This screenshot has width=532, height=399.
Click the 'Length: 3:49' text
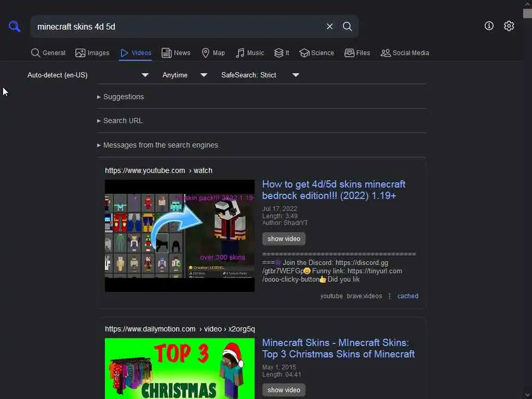point(280,216)
